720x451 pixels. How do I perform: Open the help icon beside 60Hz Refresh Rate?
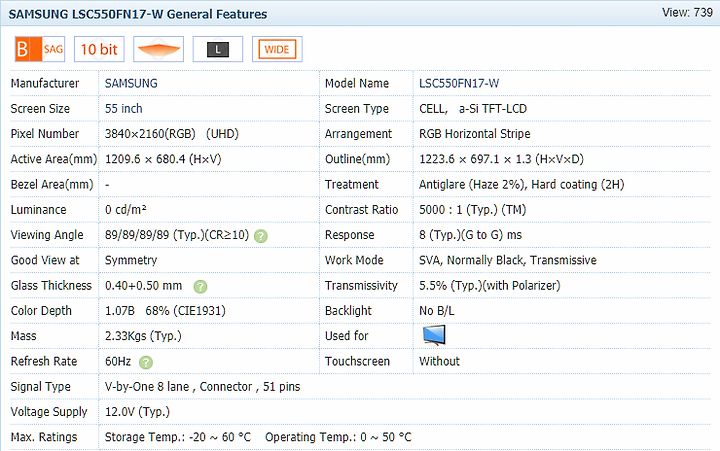pyautogui.click(x=146, y=362)
